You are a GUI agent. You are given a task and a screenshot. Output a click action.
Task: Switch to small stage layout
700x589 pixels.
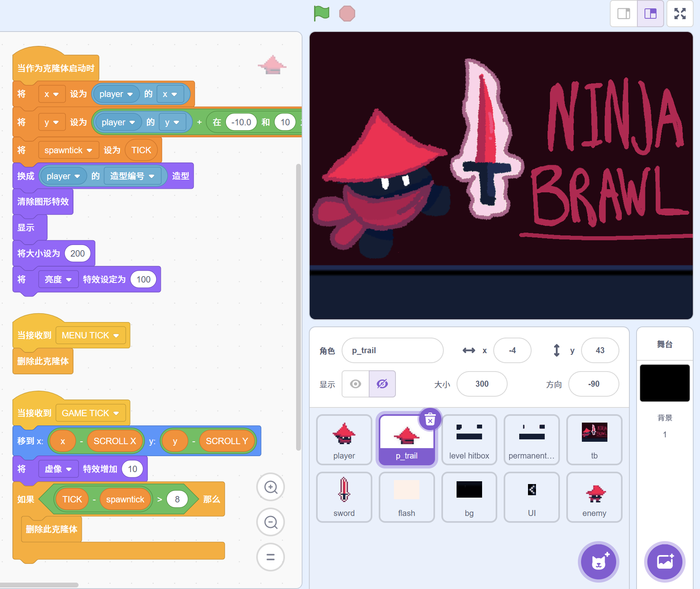click(624, 14)
